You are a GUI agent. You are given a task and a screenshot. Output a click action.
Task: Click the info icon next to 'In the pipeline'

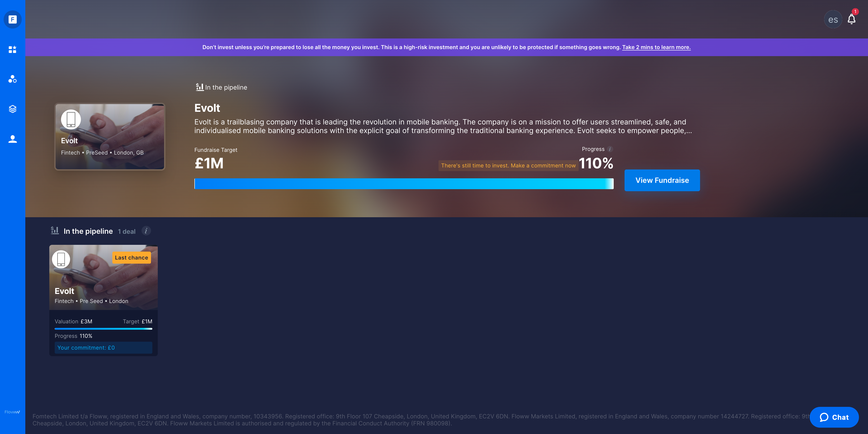[146, 231]
